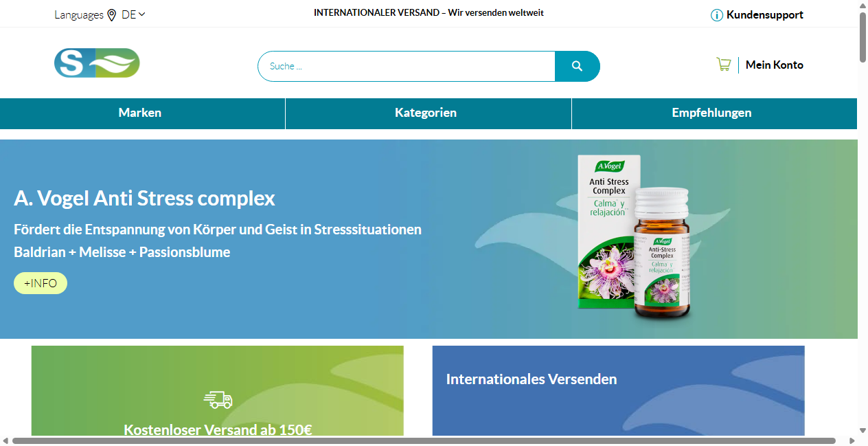Image resolution: width=868 pixels, height=446 pixels.
Task: Click the magnifier search button
Action: [577, 66]
